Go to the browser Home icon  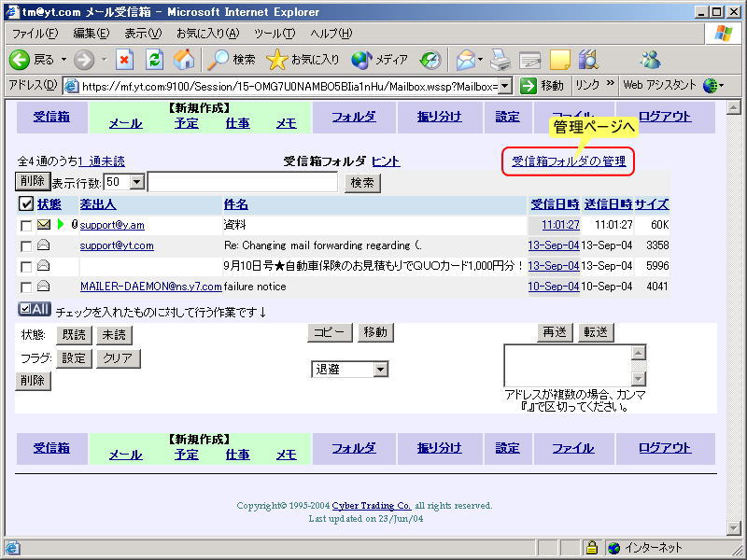(x=184, y=60)
